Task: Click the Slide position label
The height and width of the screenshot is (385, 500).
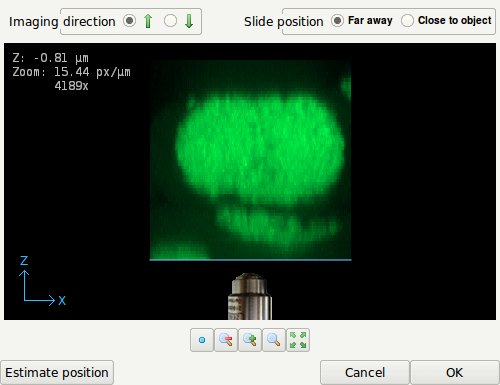Action: (x=284, y=22)
